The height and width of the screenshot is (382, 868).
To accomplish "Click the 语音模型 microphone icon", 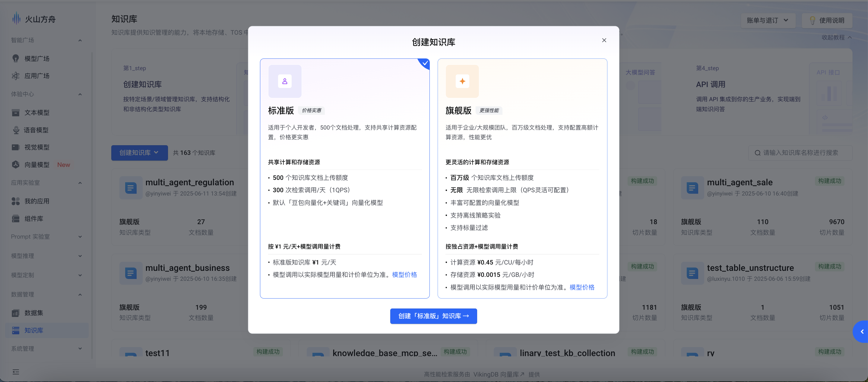I will coord(16,130).
